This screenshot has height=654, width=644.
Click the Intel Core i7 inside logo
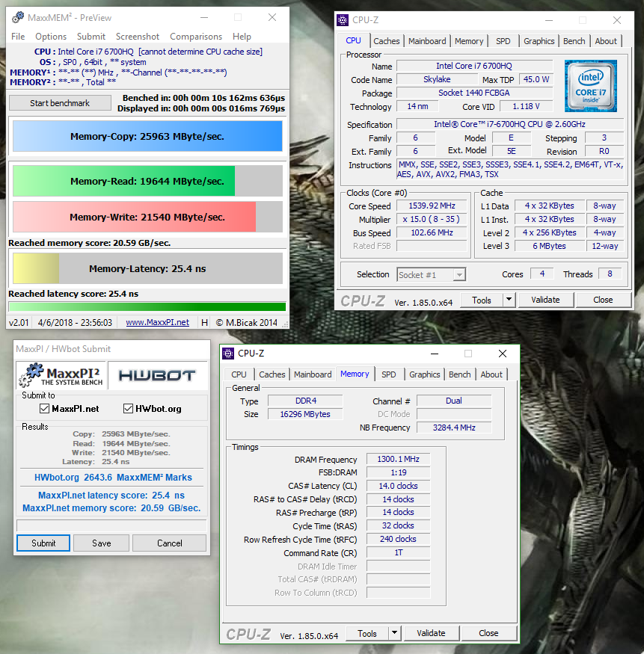591,86
